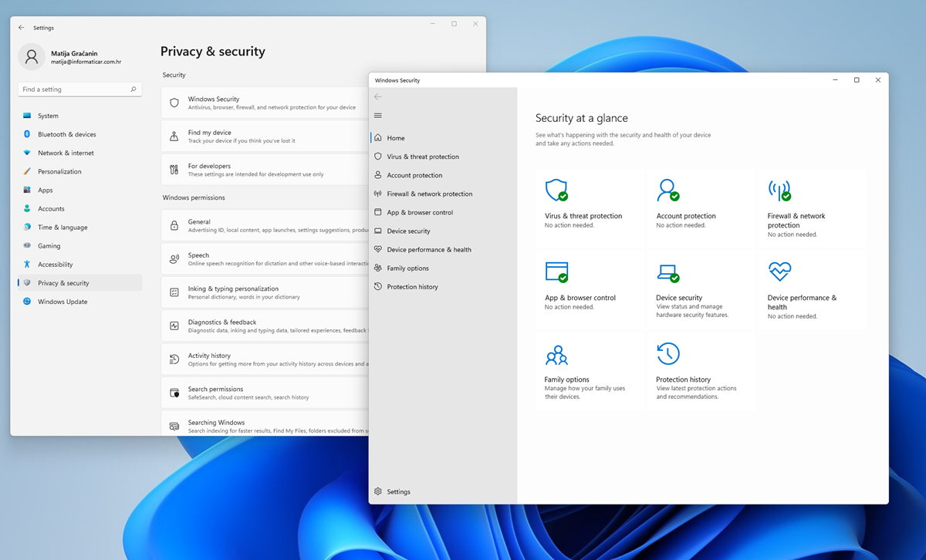Click the back arrow in the Settings window
926x560 pixels.
pyautogui.click(x=22, y=28)
